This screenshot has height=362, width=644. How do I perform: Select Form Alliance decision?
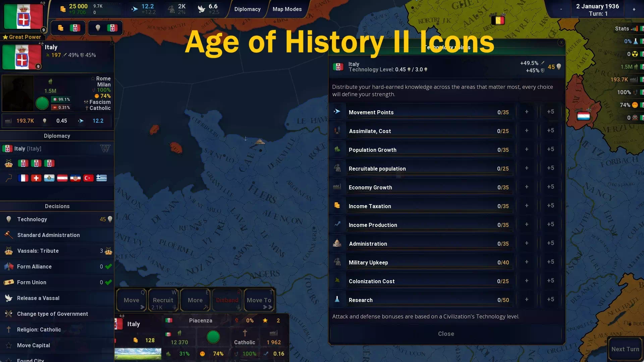tap(57, 266)
